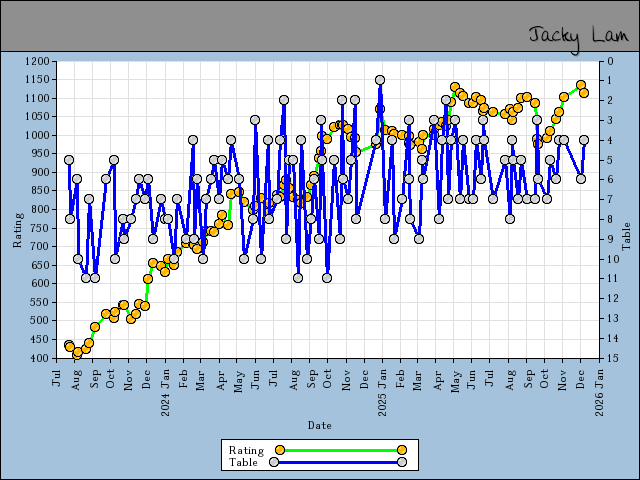
Task: Select the Rating label in the legend
Action: [246, 450]
